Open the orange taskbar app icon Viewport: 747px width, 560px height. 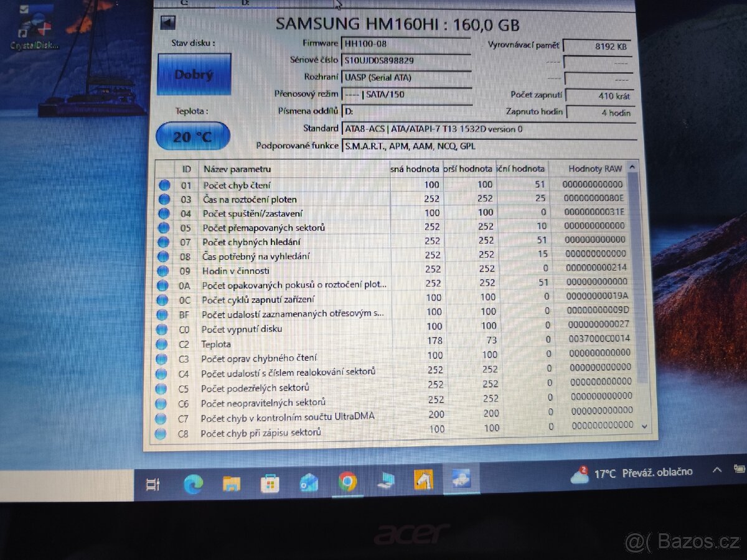[x=423, y=480]
